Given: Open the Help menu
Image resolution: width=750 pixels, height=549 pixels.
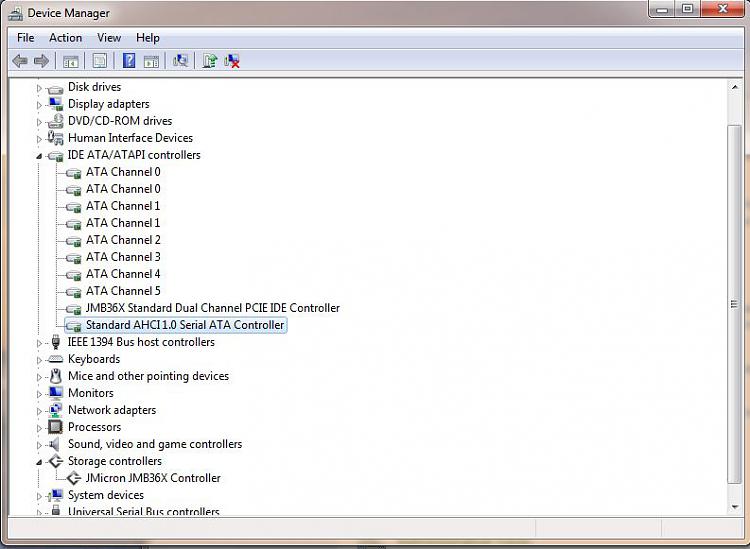Looking at the screenshot, I should pos(148,37).
